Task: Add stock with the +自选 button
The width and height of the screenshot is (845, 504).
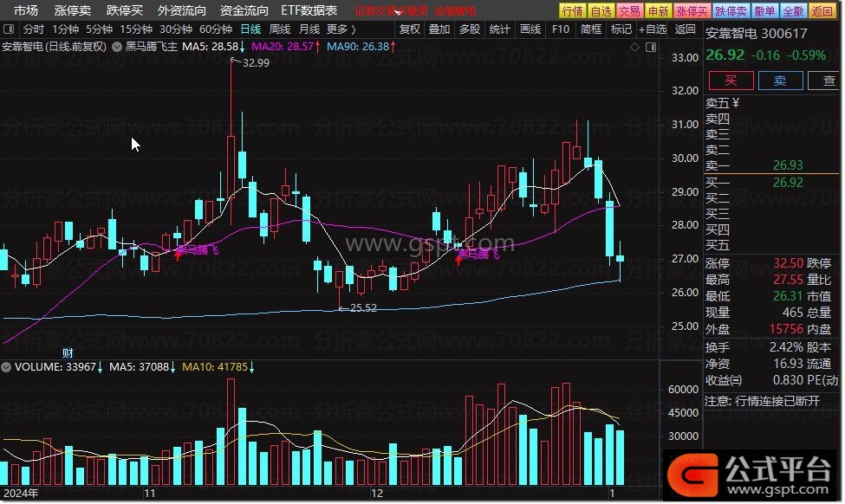Action: tap(653, 29)
